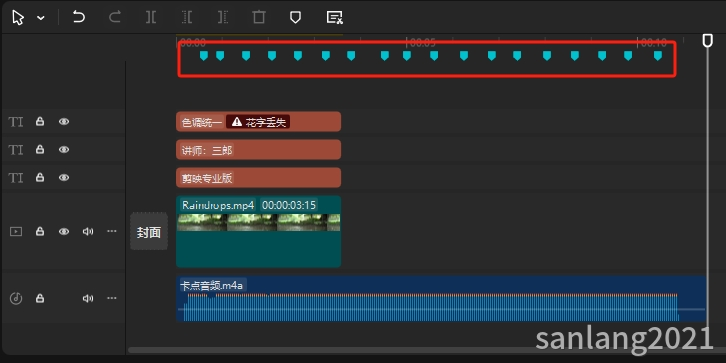Click the audio track music note icon
The image size is (726, 363).
pyautogui.click(x=16, y=298)
